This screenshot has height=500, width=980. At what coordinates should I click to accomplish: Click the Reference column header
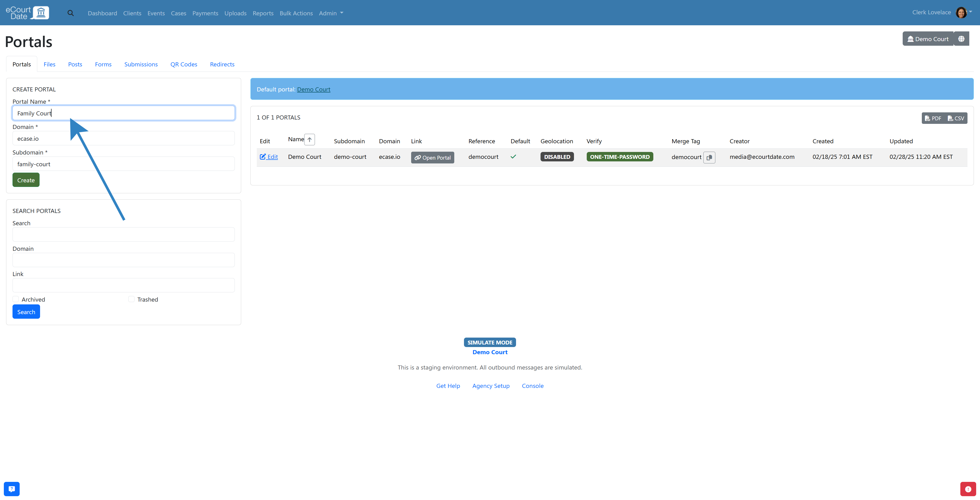[x=482, y=141]
